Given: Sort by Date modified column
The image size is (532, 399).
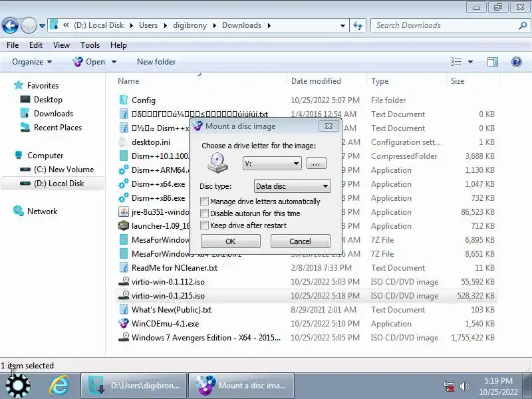Looking at the screenshot, I should click(x=316, y=81).
